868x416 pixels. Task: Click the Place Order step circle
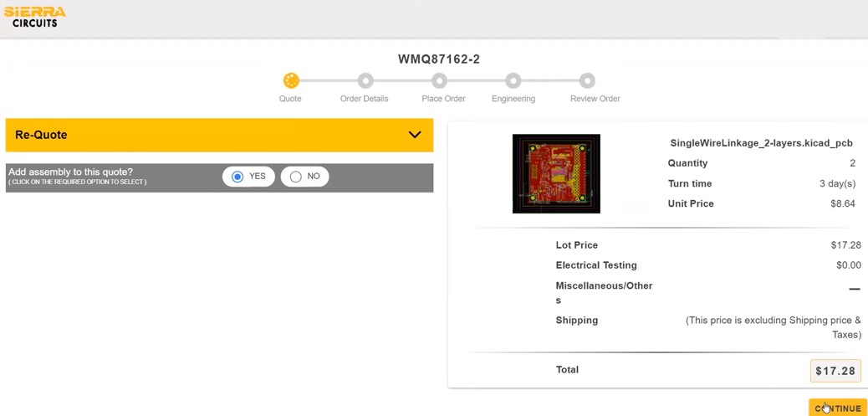coord(439,80)
